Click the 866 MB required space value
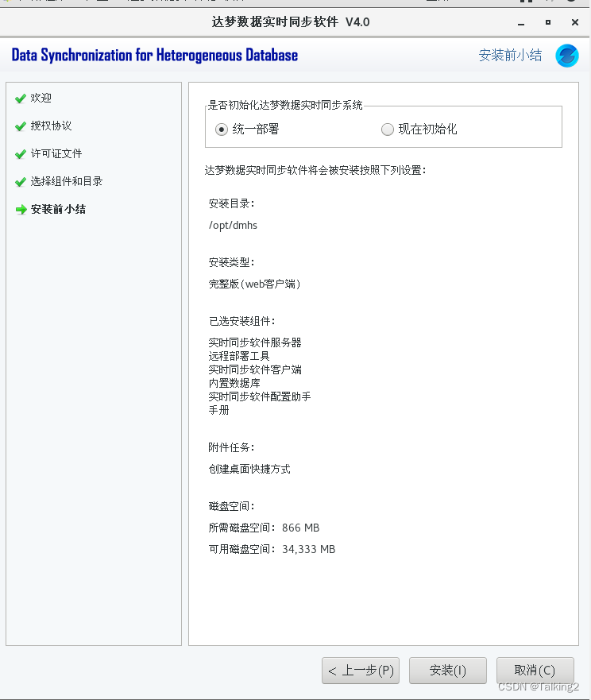 (x=301, y=528)
